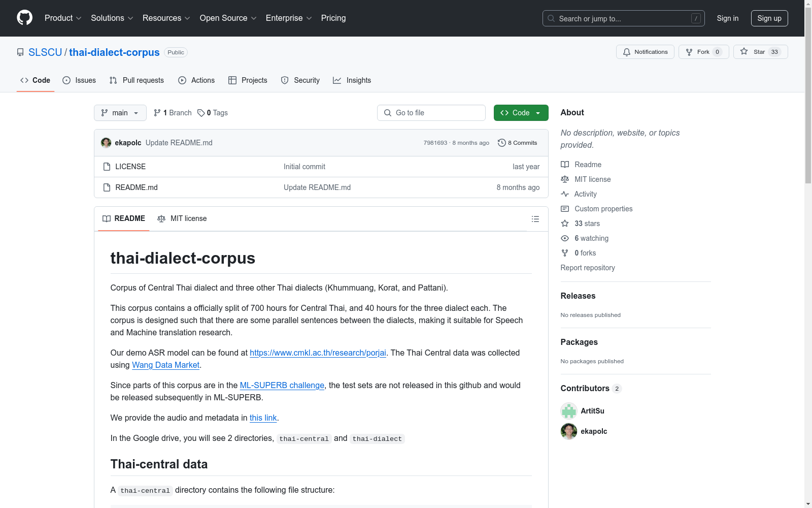Switch to the Issues tab
This screenshot has height=508, width=812.
click(x=79, y=80)
